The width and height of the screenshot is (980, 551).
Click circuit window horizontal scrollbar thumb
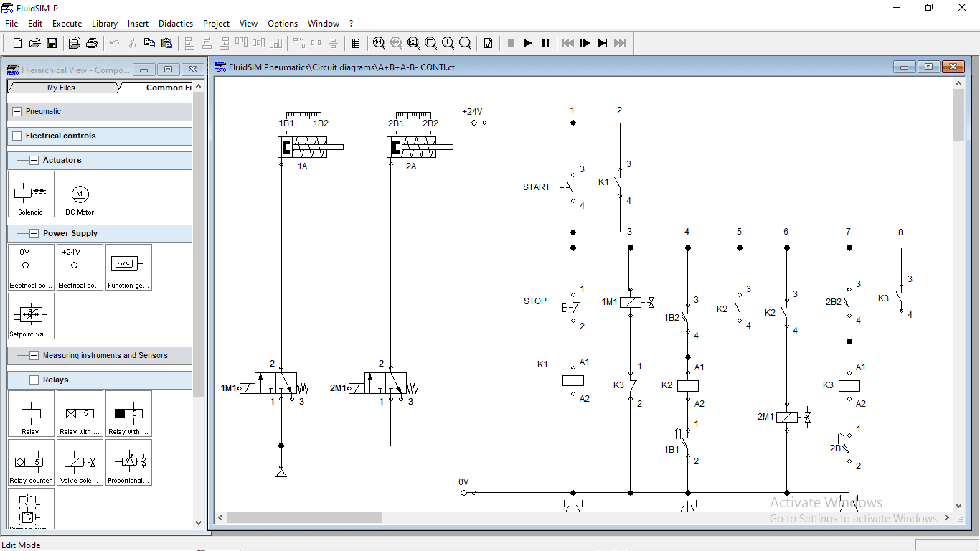[x=304, y=517]
